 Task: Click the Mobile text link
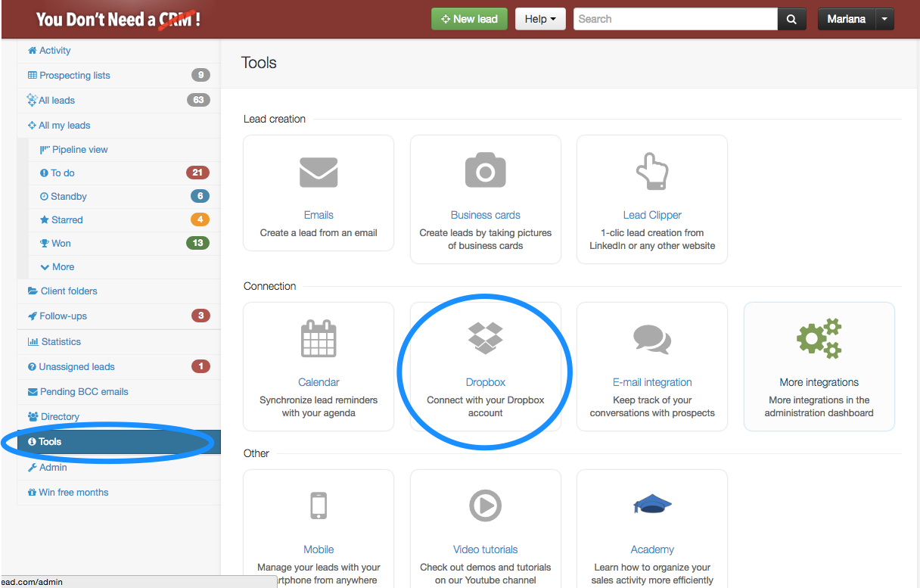tap(319, 549)
